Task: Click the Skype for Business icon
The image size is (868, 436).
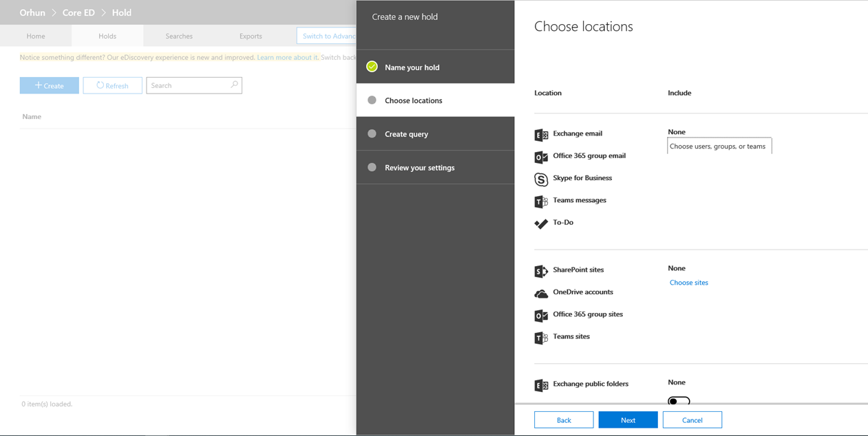Action: point(541,179)
